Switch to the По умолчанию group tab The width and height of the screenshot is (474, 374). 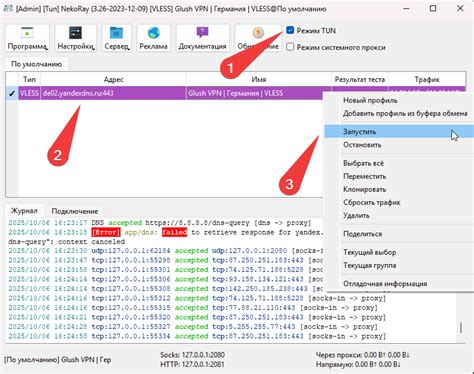[x=36, y=64]
